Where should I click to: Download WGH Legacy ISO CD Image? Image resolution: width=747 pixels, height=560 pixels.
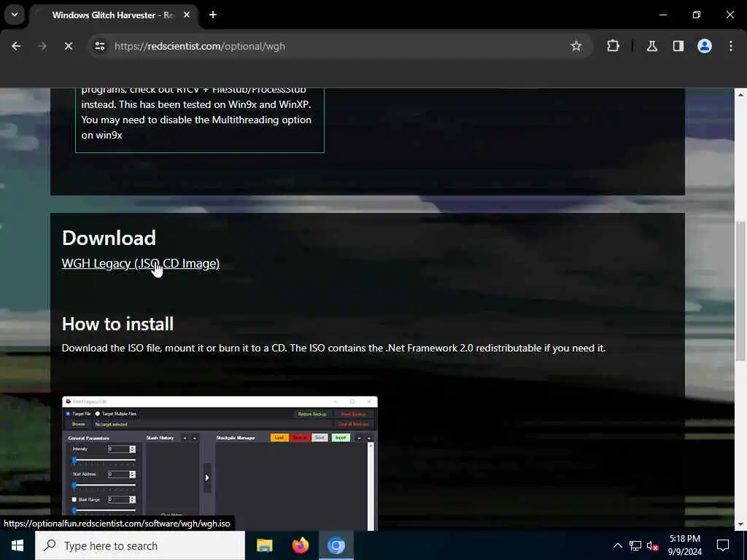141,263
